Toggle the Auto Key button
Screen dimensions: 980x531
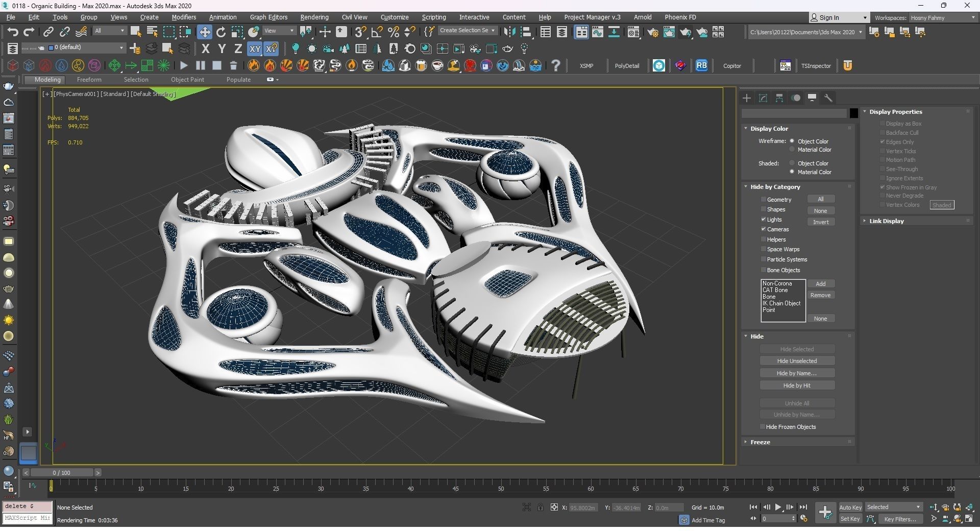coord(850,508)
